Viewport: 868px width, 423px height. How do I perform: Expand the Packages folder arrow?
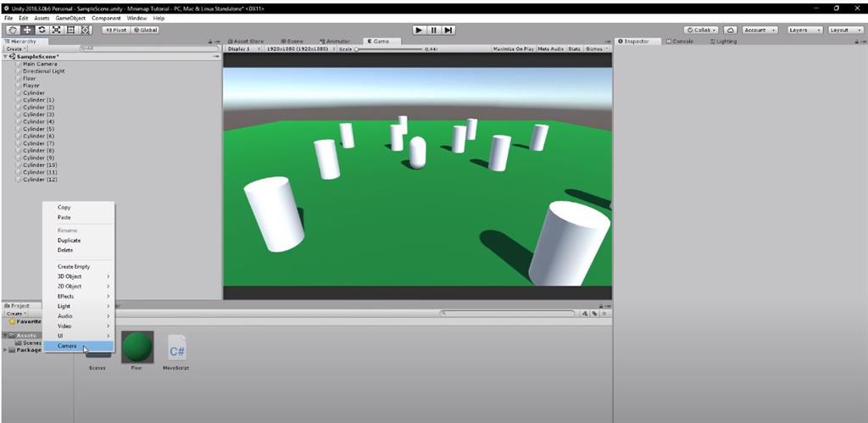coord(6,350)
